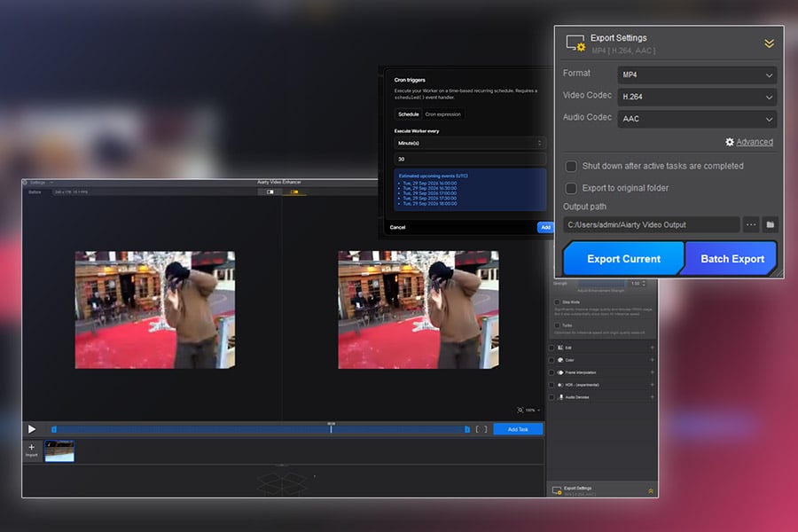Enable the Frame Interpolation checkbox
The width and height of the screenshot is (798, 532).
(x=552, y=372)
